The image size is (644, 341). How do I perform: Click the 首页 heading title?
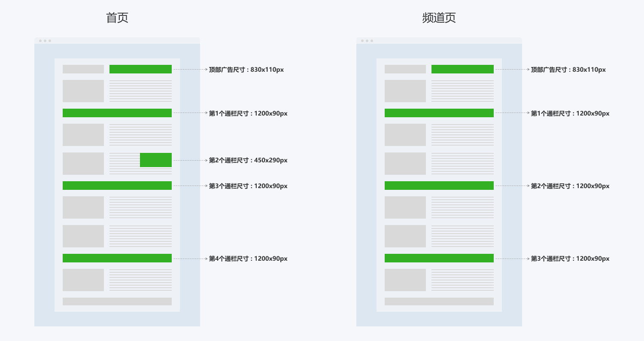click(x=117, y=18)
